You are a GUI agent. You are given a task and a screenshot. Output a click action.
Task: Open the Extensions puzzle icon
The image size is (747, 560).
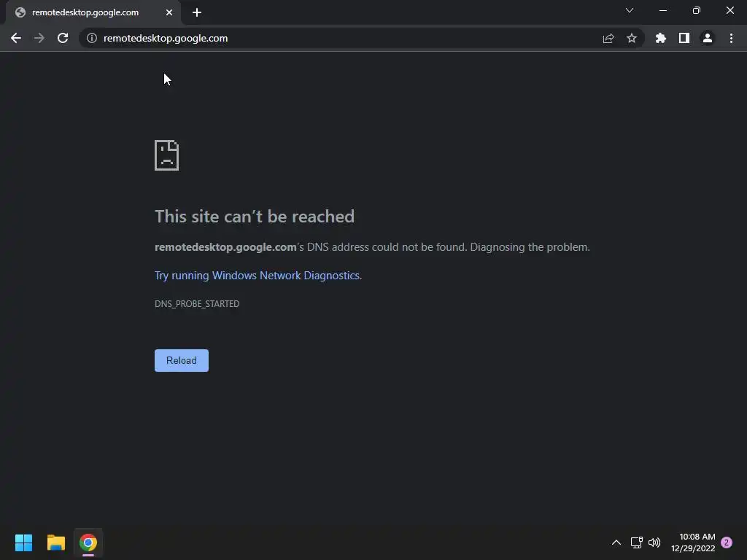[x=661, y=38]
